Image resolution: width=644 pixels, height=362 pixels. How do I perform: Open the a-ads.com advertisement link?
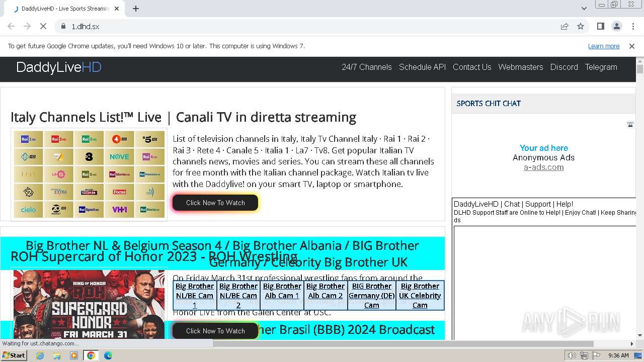point(543,167)
